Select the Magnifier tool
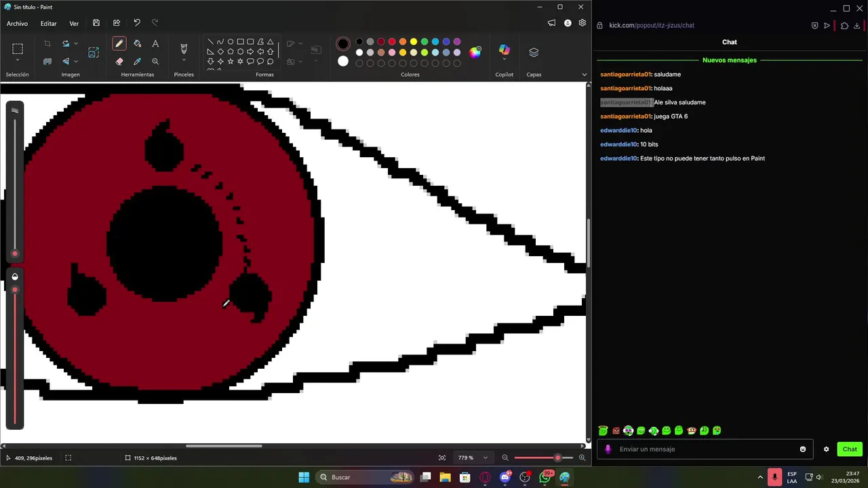Screen dimensions: 868x488 tap(155, 61)
